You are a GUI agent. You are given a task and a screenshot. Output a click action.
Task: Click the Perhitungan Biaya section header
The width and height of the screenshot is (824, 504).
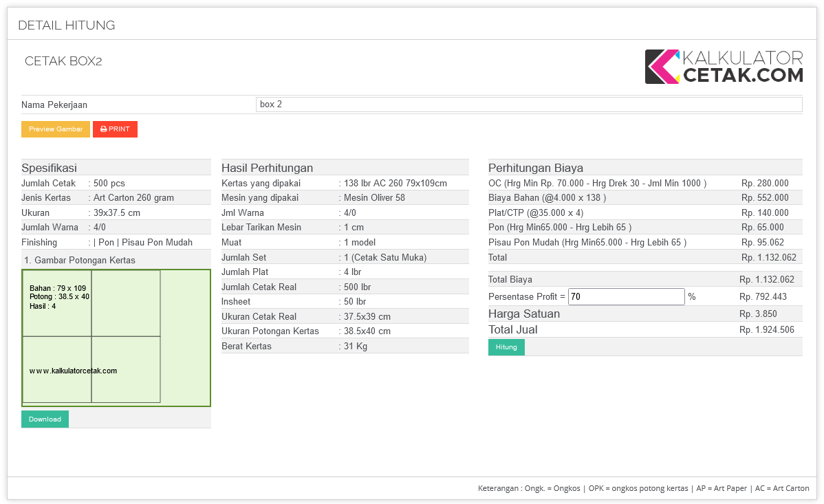[x=536, y=168]
